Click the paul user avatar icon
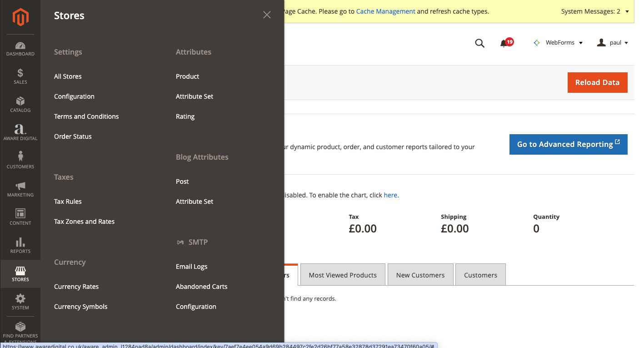Screen dimensions: 644x348 pyautogui.click(x=601, y=43)
